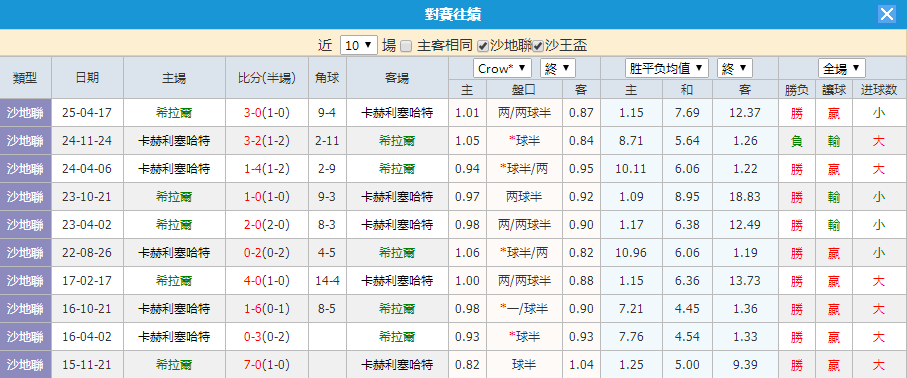The image size is (907, 378).
Task: Click the 小 goals result in 22-08-26 row
Action: coord(879,253)
